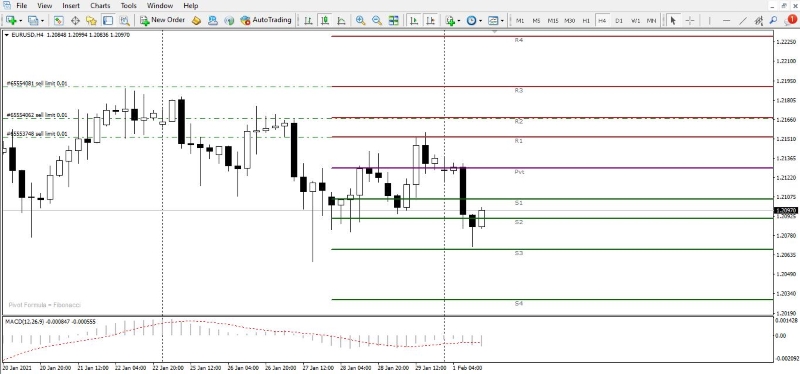Click the S4 support level label
This screenshot has width=800, height=374.
tap(519, 304)
